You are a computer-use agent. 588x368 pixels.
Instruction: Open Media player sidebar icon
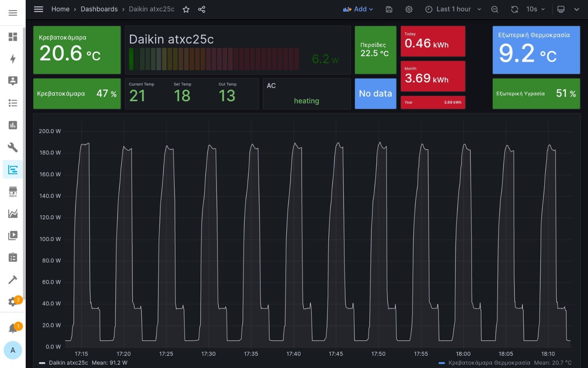(x=13, y=236)
